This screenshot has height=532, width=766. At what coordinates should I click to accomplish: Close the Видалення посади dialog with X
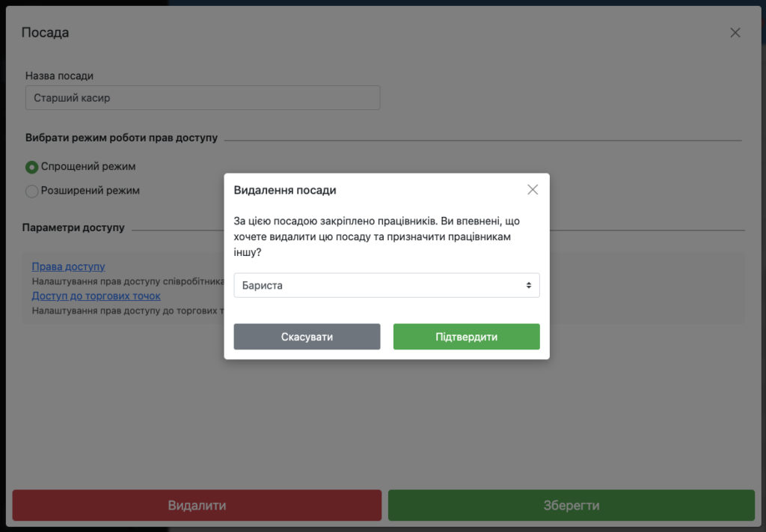(x=533, y=190)
